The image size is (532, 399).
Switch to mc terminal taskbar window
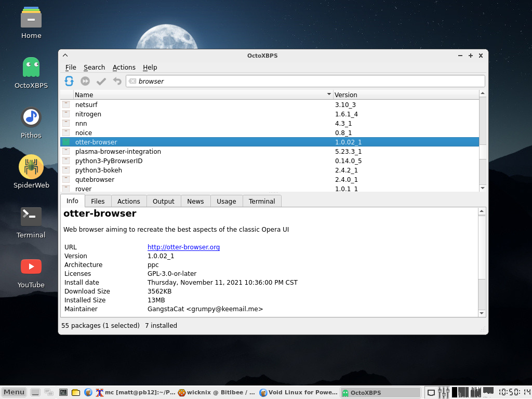(x=136, y=393)
